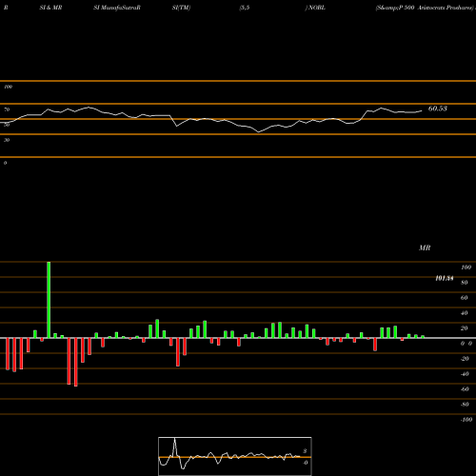Click the tallest green bar in the MR histogram

point(49,300)
